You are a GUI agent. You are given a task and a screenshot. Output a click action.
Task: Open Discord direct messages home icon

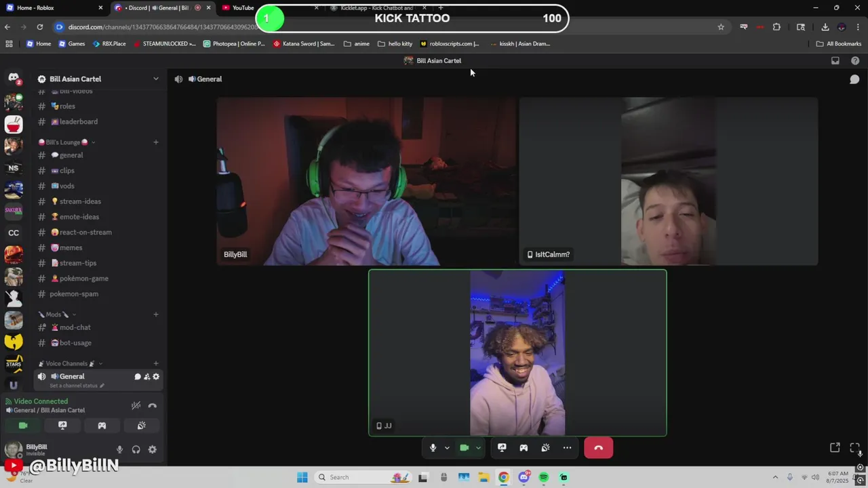(x=14, y=79)
